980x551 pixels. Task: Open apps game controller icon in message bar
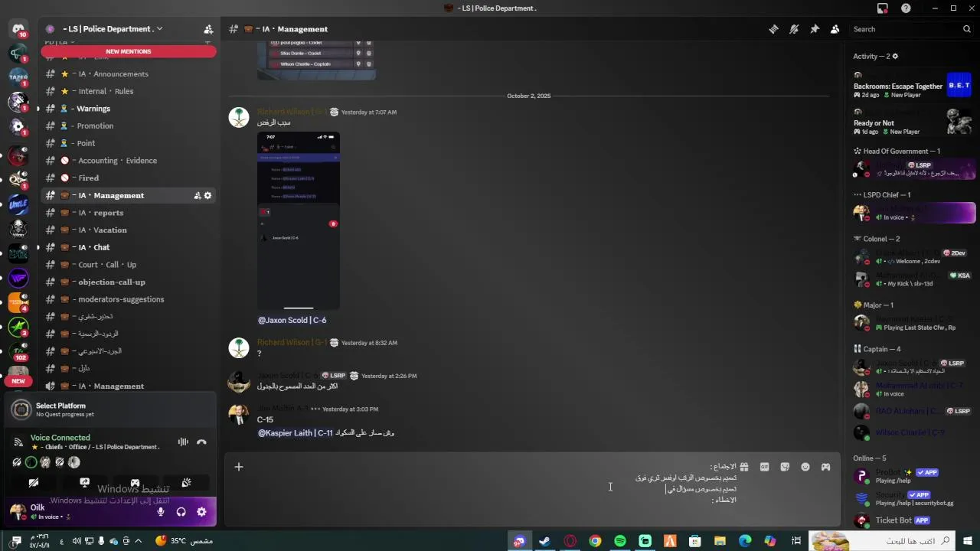(825, 467)
